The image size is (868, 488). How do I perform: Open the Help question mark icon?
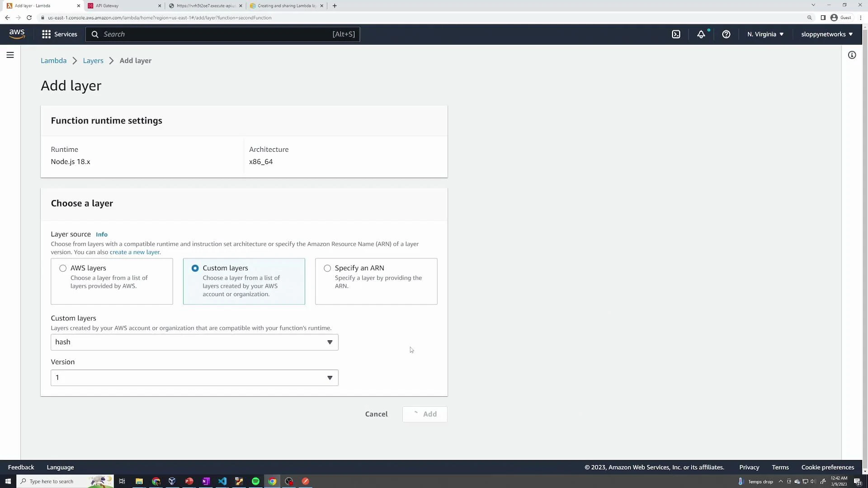tap(726, 34)
